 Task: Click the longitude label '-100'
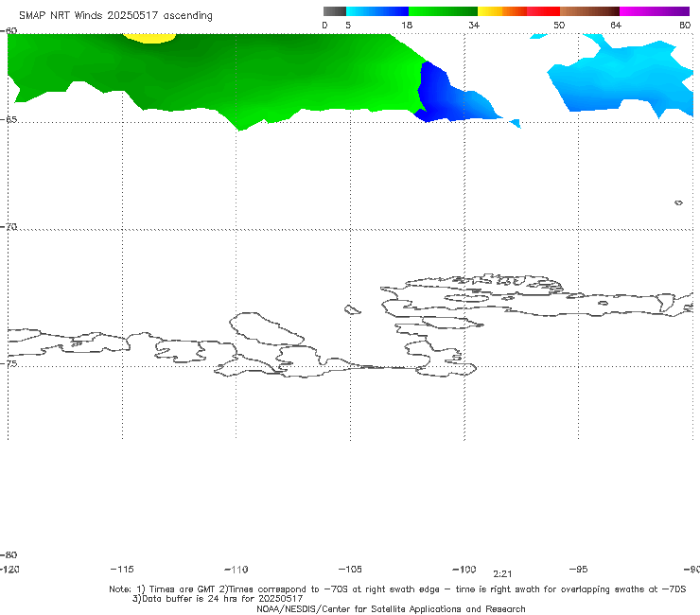(x=464, y=569)
